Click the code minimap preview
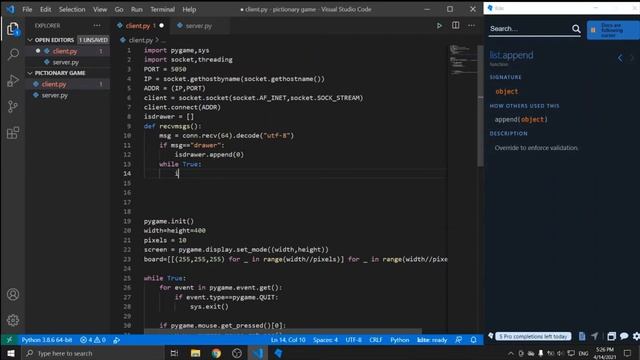This screenshot has height=360, width=640. (x=462, y=60)
